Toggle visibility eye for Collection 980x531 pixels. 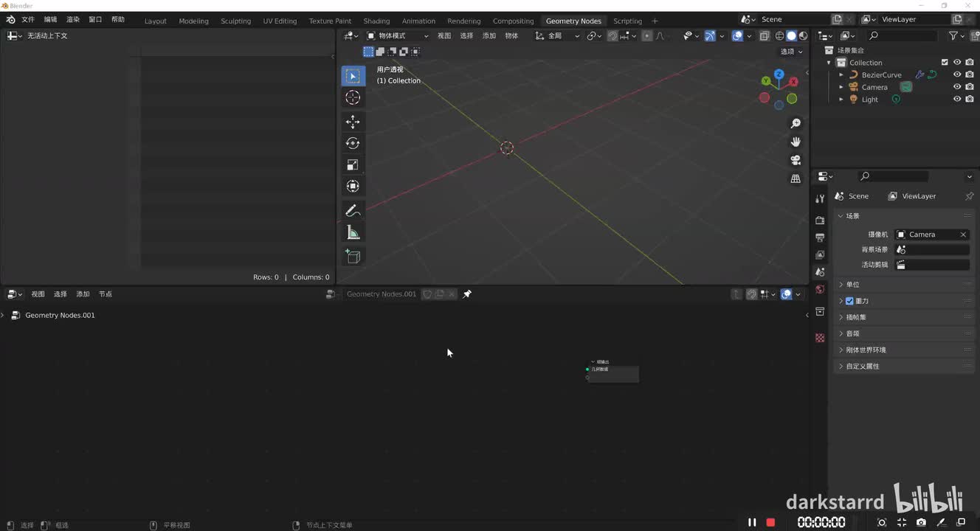957,63
